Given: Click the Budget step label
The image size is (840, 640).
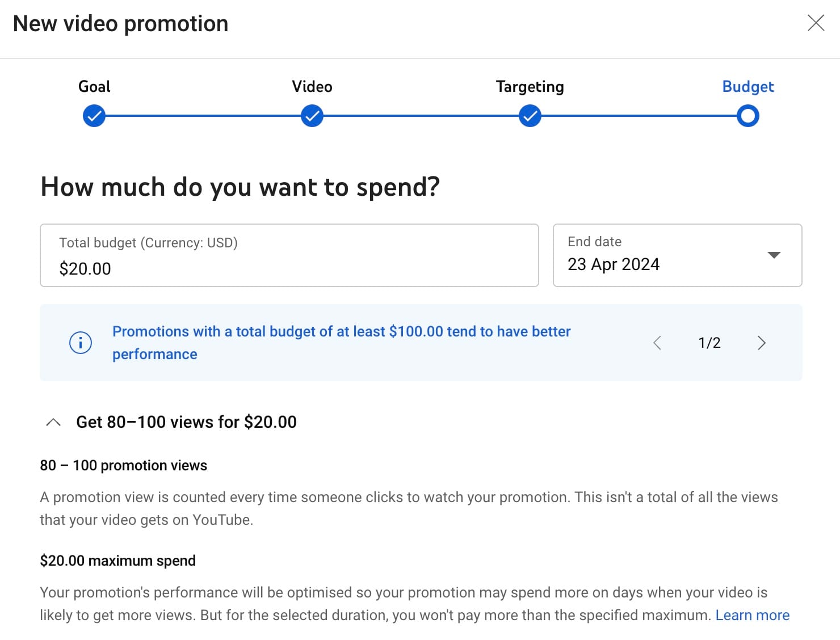Looking at the screenshot, I should pos(748,86).
